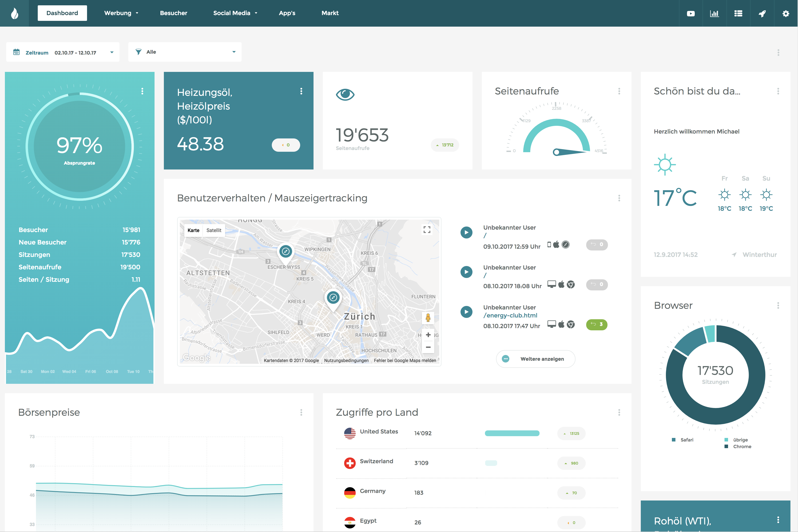
Task: Go to the Markt tab
Action: (330, 13)
